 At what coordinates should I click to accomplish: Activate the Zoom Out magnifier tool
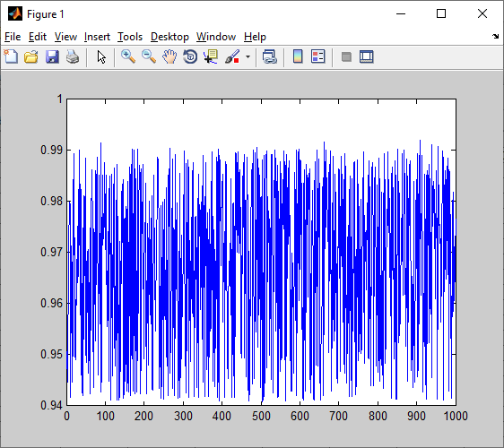click(149, 56)
